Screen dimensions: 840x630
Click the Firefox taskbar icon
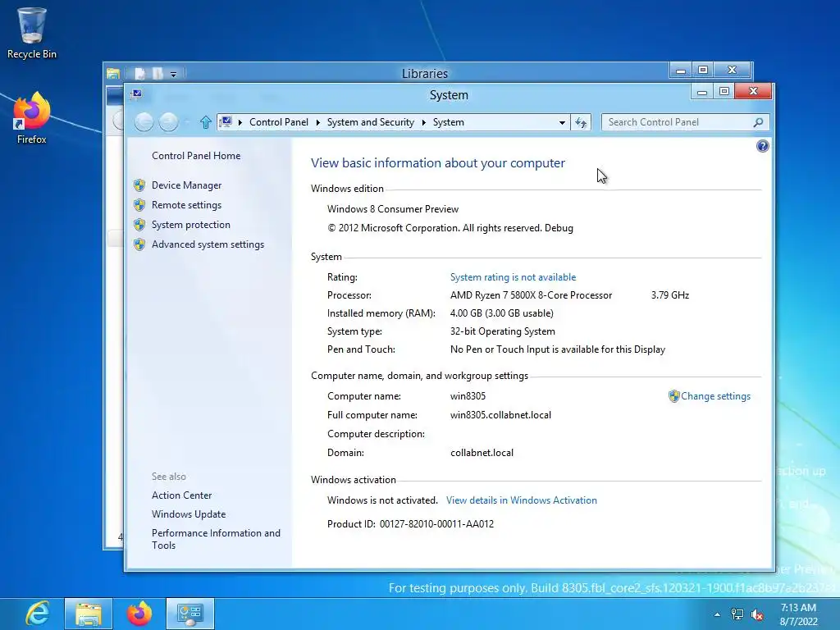(x=139, y=614)
